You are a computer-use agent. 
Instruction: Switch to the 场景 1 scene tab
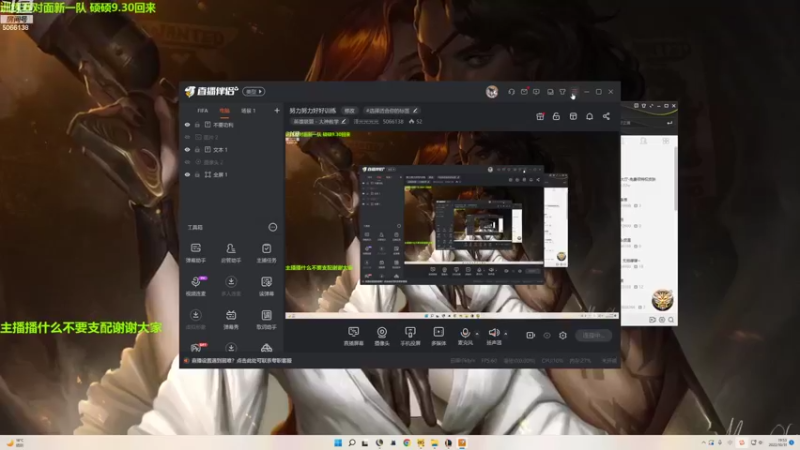pos(248,111)
